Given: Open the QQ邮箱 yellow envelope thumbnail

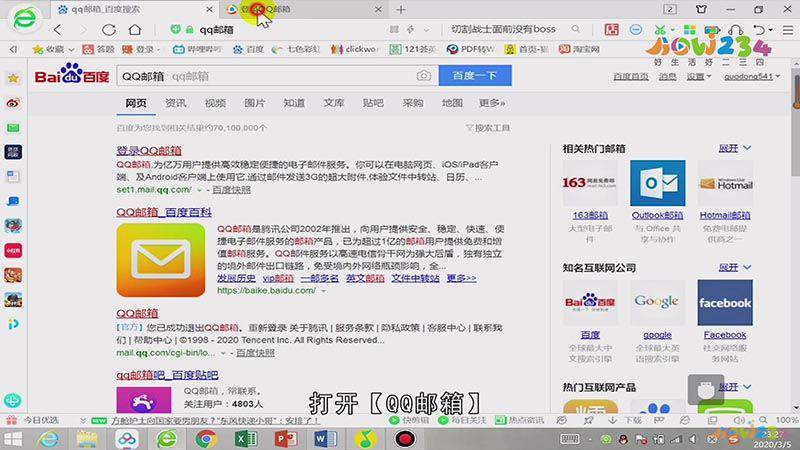Looking at the screenshot, I should point(161,260).
